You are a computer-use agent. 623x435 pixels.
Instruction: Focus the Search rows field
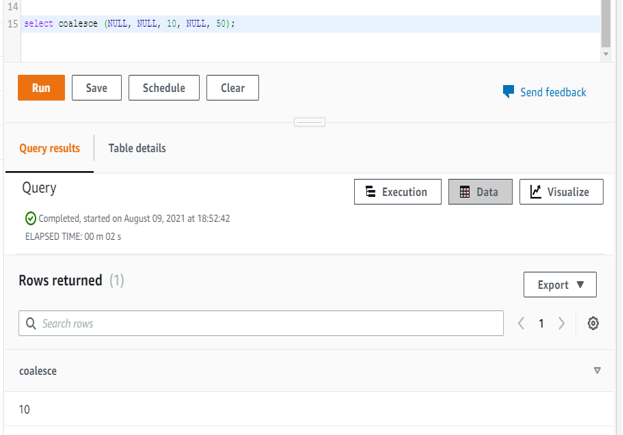pos(270,324)
